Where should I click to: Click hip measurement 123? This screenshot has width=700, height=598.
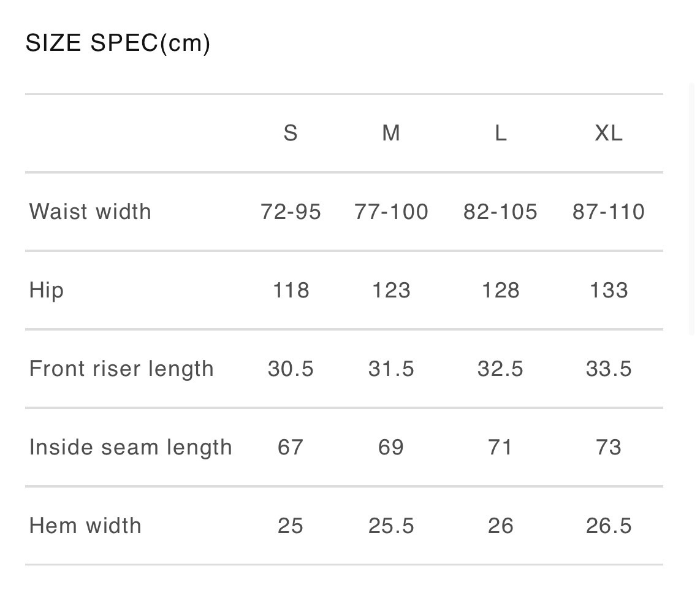click(391, 290)
